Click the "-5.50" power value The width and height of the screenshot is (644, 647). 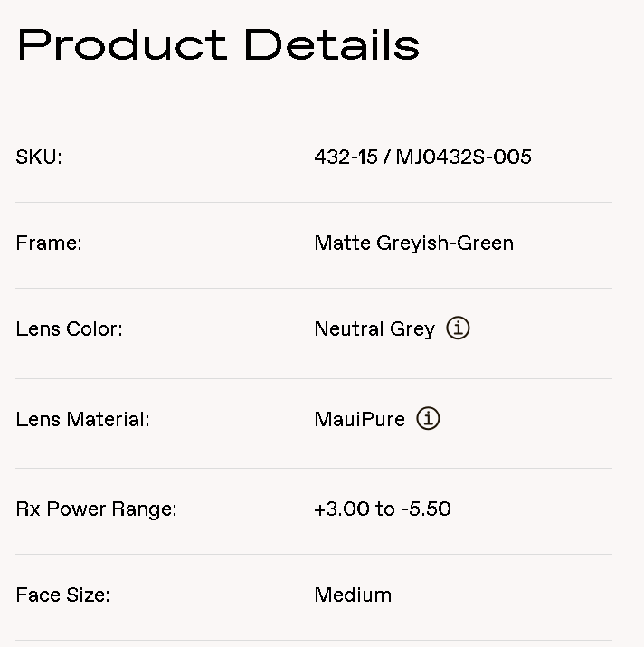point(426,509)
